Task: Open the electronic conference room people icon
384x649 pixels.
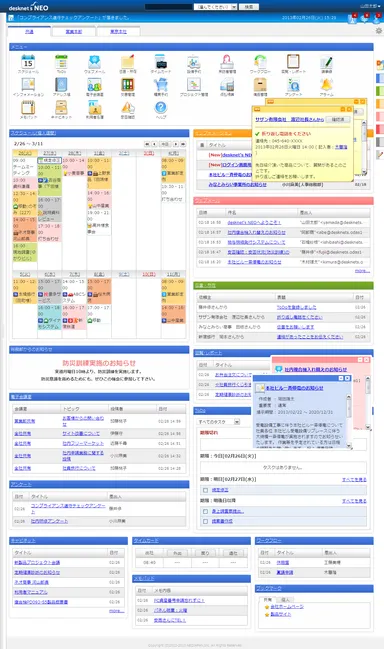Action: [x=94, y=85]
